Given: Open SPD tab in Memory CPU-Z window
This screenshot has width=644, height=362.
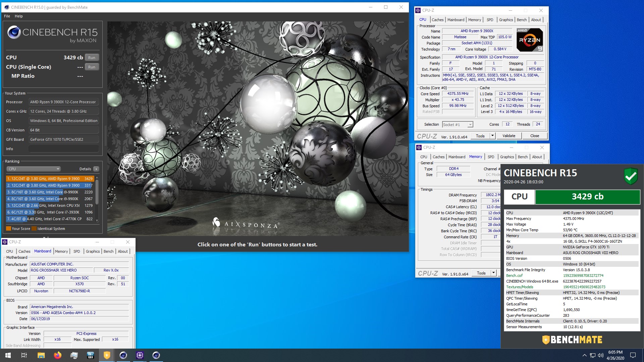Looking at the screenshot, I should (491, 157).
